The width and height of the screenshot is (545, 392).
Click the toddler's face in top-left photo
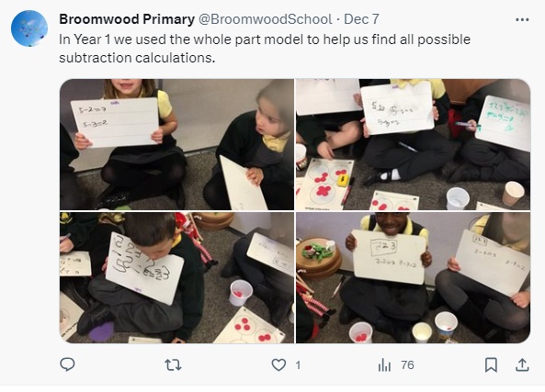[268, 118]
